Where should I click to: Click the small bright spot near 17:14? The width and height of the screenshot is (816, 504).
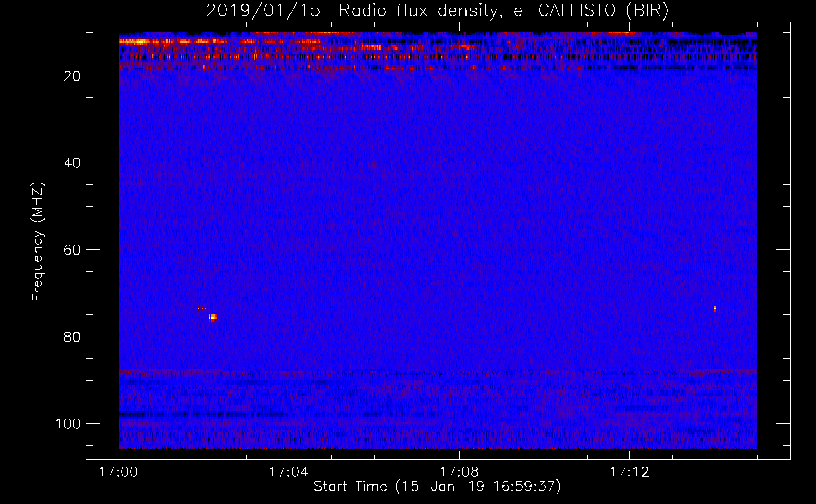pos(715,309)
